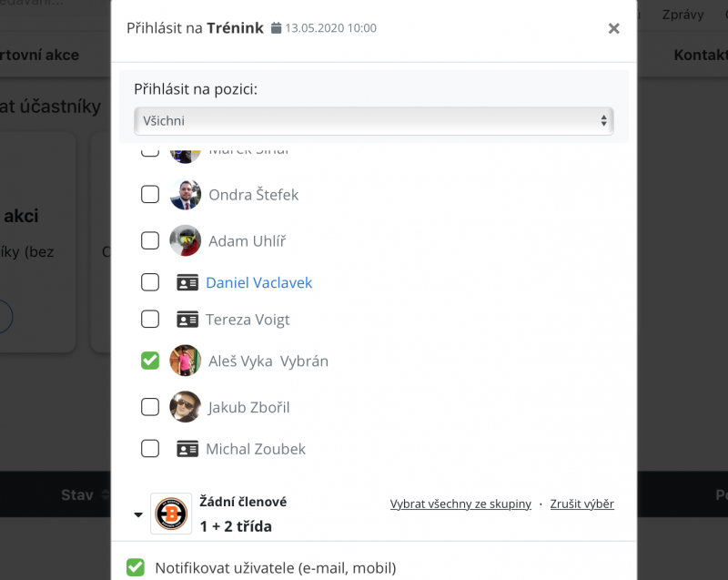
Task: Tick the checkbox for Michal Zoubek
Action: tap(150, 449)
